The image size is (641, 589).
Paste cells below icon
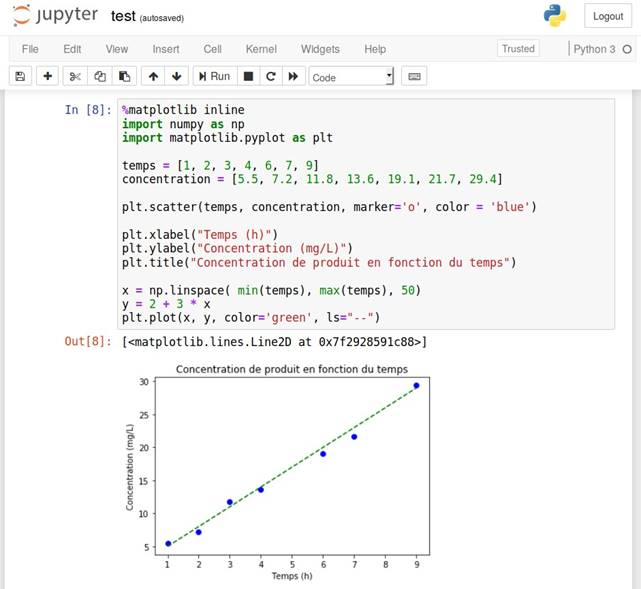pyautogui.click(x=124, y=76)
